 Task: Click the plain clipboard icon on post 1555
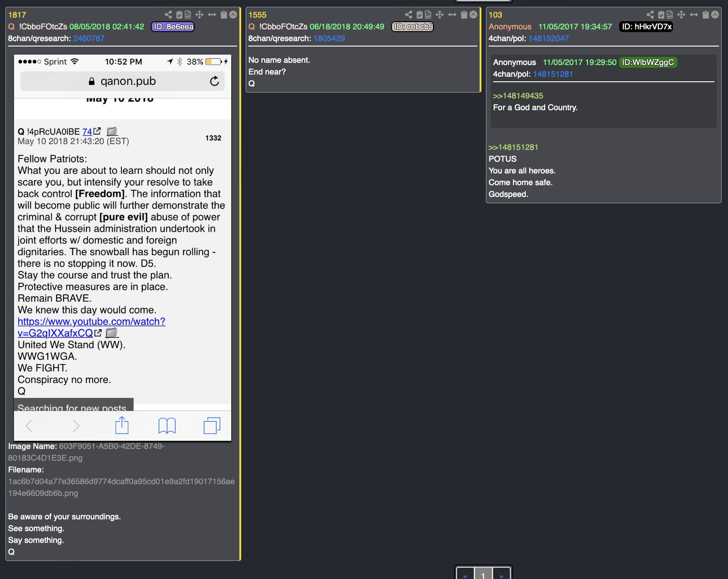point(464,14)
